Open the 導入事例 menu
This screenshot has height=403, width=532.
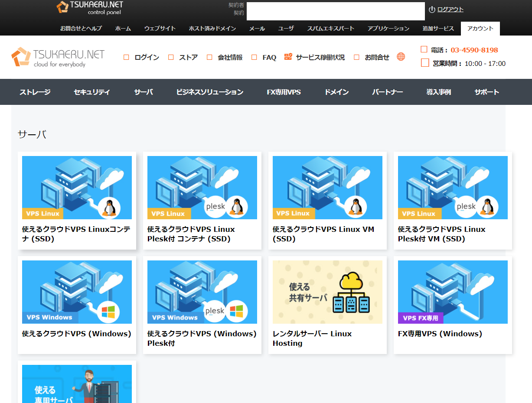click(x=438, y=92)
